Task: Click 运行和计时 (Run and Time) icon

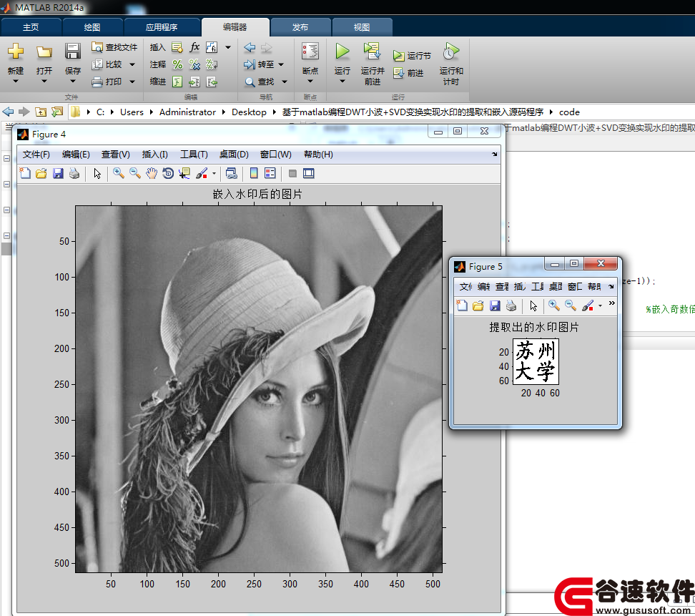Action: [x=451, y=51]
